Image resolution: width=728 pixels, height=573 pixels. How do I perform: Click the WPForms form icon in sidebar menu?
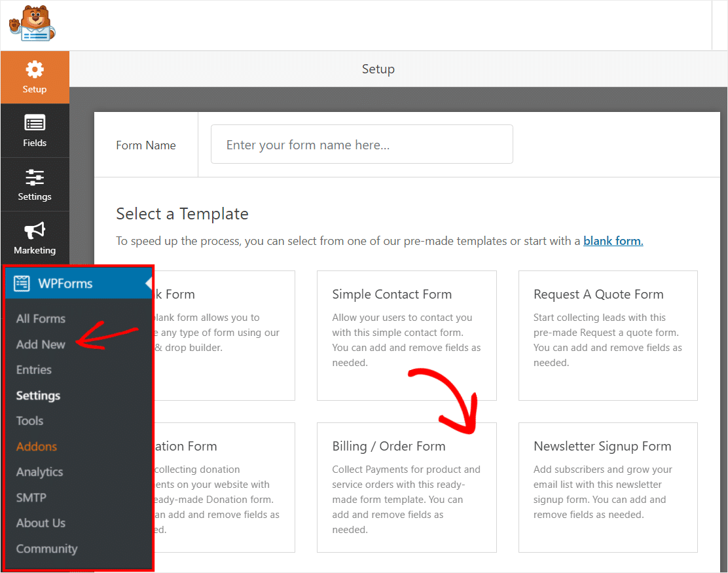coord(22,284)
